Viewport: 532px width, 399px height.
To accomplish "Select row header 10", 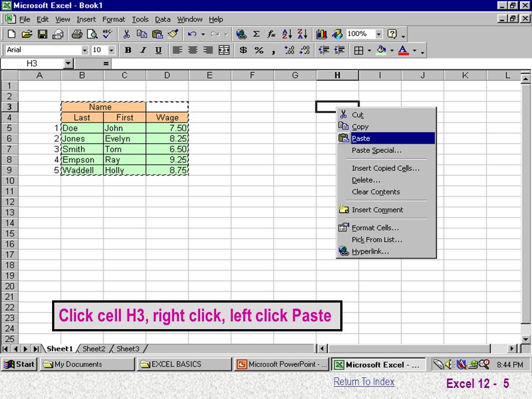I will (9, 181).
